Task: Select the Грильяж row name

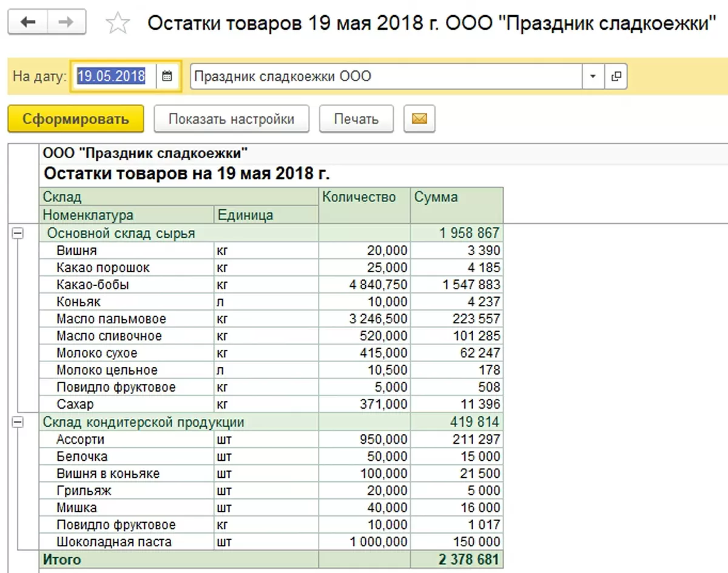Action: 84,491
